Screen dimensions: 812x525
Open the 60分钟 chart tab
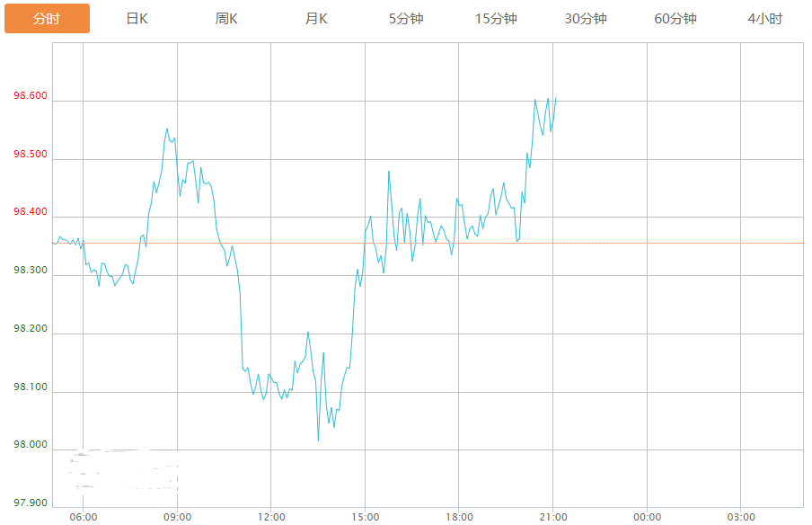click(675, 19)
